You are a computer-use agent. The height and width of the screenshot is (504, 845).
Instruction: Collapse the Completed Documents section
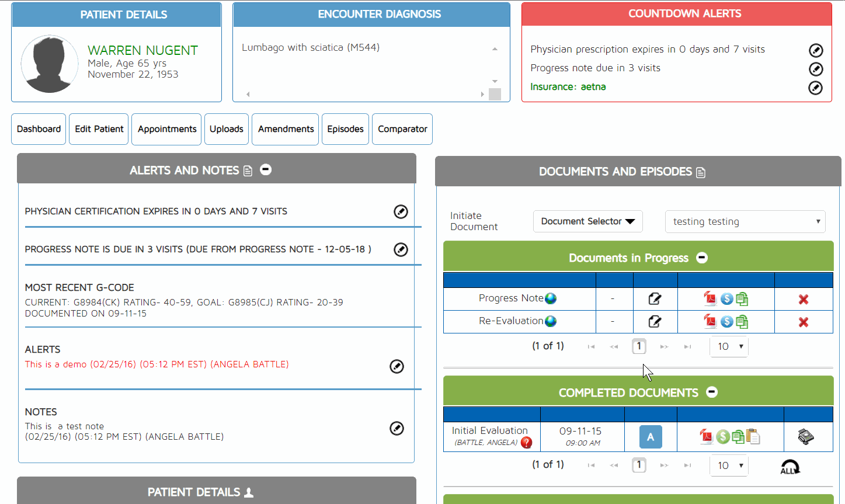712,392
